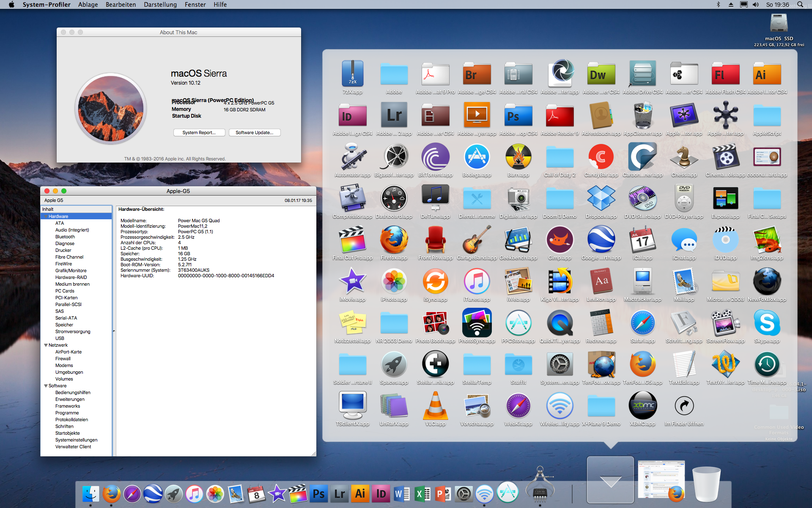Screen dimensions: 812x508
Task: Open AppCleaner.app icon
Action: 642,115
